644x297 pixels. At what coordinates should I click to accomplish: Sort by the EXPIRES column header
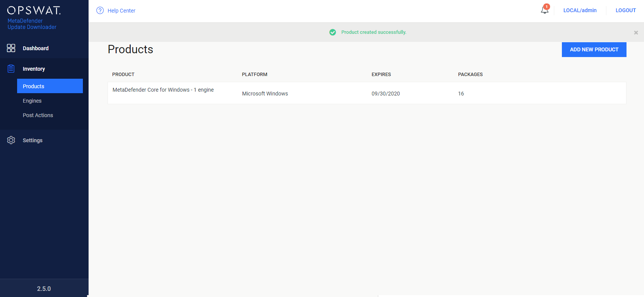(x=381, y=75)
